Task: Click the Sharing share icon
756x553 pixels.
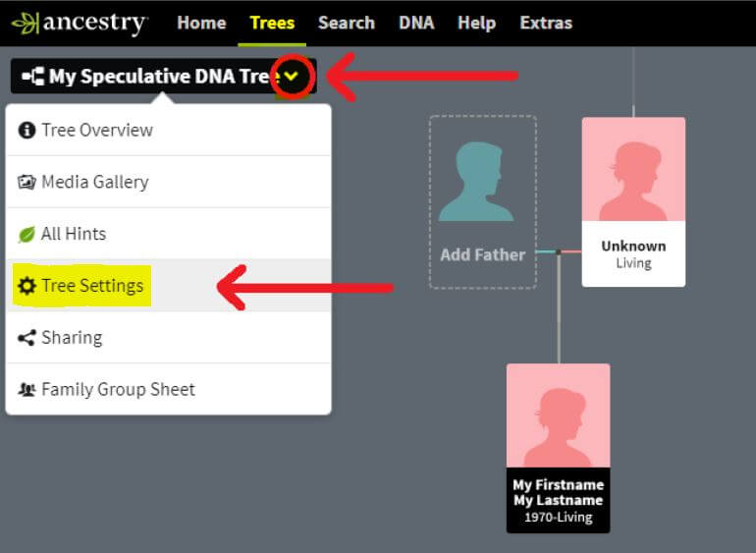Action: coord(27,338)
